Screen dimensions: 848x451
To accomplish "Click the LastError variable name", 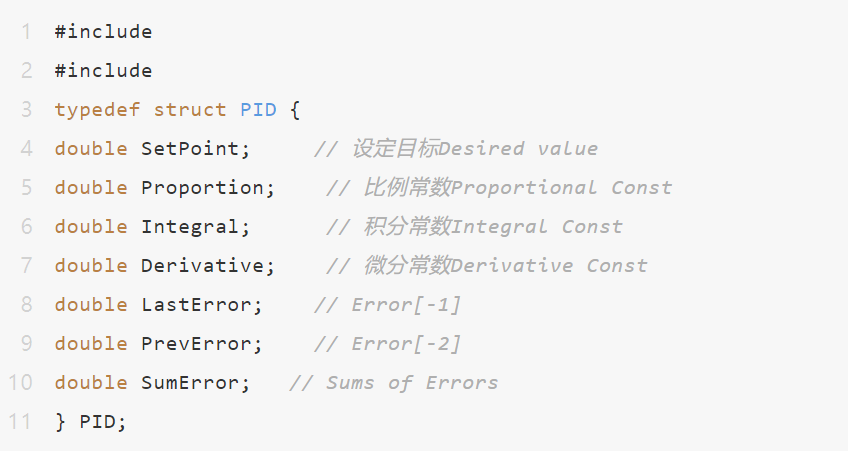I will (x=196, y=304).
